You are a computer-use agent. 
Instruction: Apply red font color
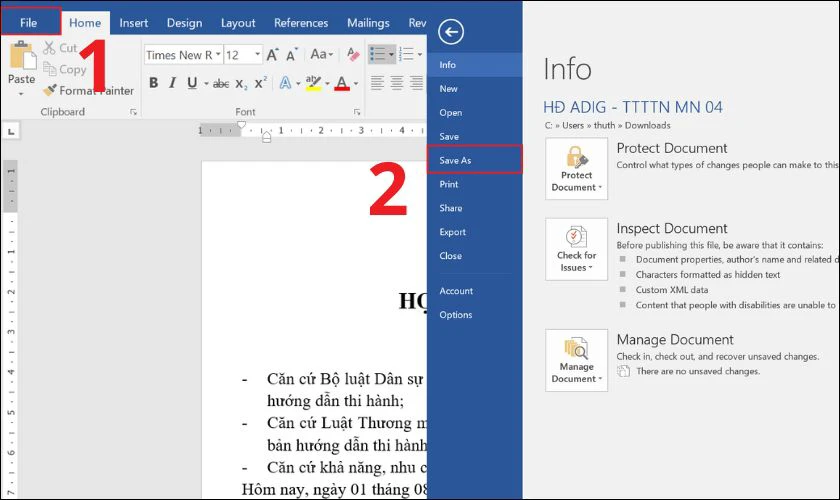342,83
